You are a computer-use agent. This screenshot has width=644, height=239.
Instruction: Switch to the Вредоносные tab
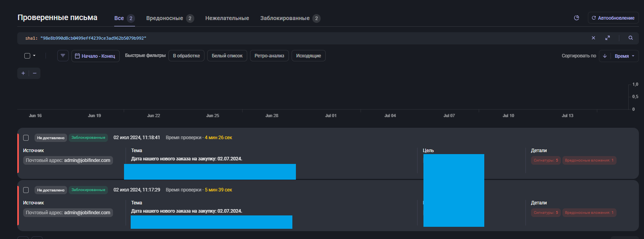click(x=164, y=18)
